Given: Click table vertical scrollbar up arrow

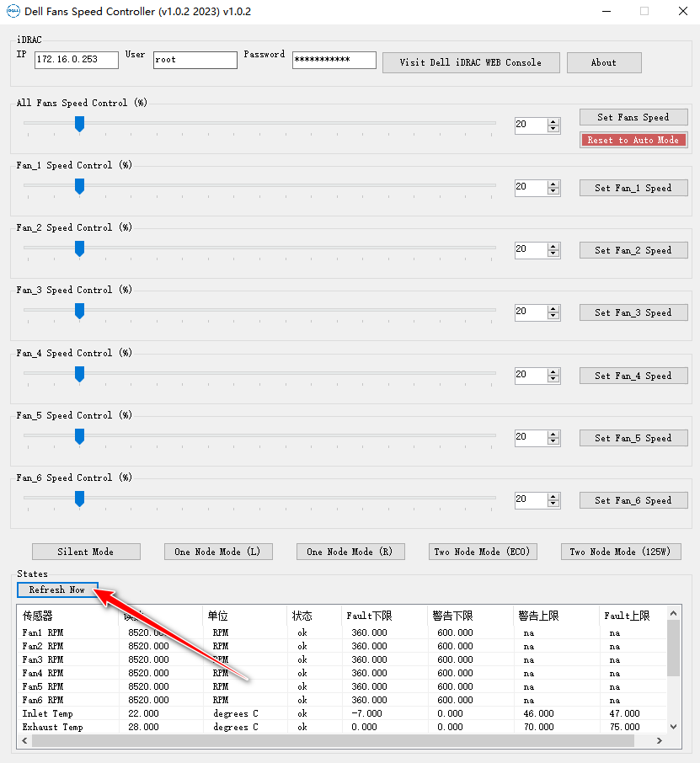Looking at the screenshot, I should 674,613.
